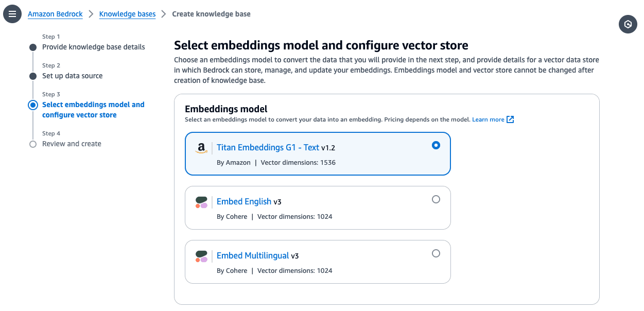Click the Amazon logo on Titan card

click(x=201, y=148)
